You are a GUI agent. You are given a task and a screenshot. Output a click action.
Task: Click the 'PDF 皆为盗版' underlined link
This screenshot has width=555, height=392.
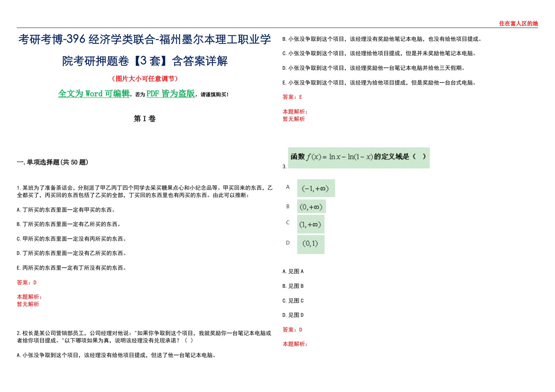171,94
